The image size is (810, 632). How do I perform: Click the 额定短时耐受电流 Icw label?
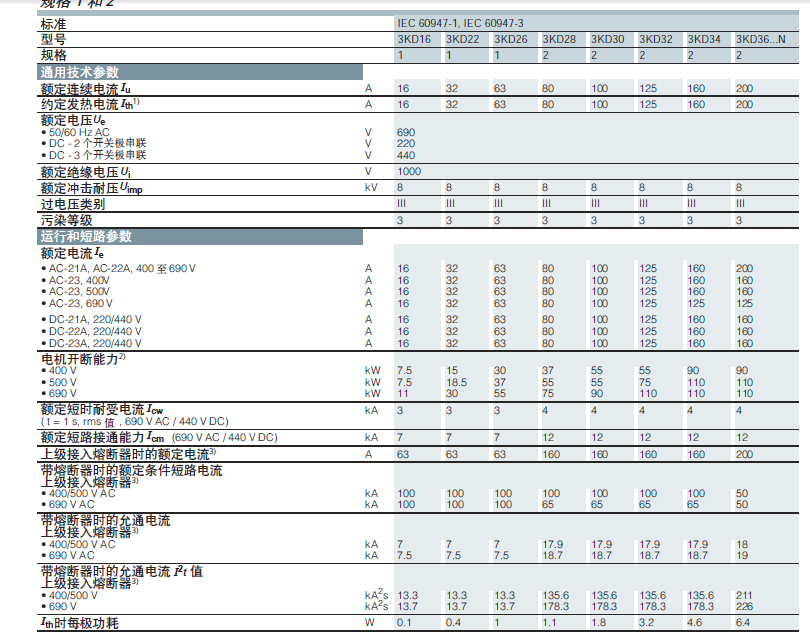point(102,410)
